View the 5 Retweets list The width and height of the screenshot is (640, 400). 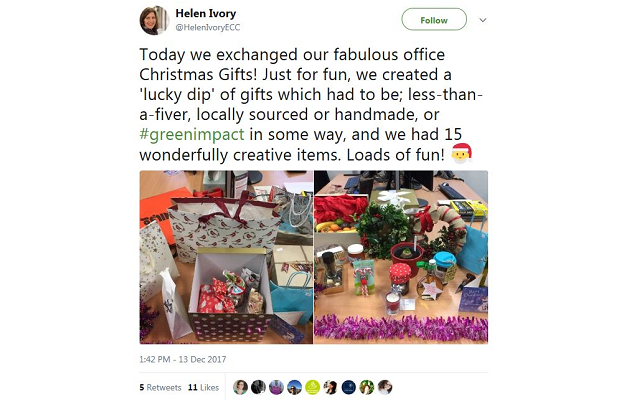163,387
